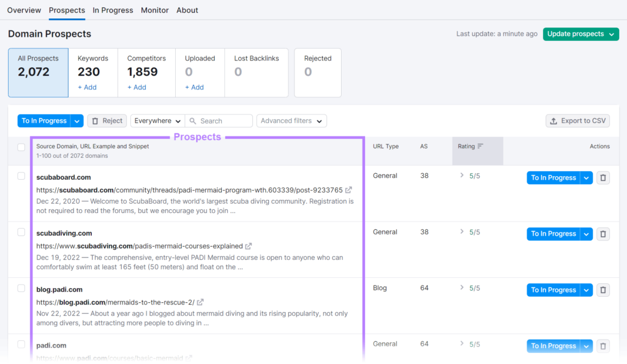
Task: Select the Prospects tab
Action: pyautogui.click(x=67, y=10)
